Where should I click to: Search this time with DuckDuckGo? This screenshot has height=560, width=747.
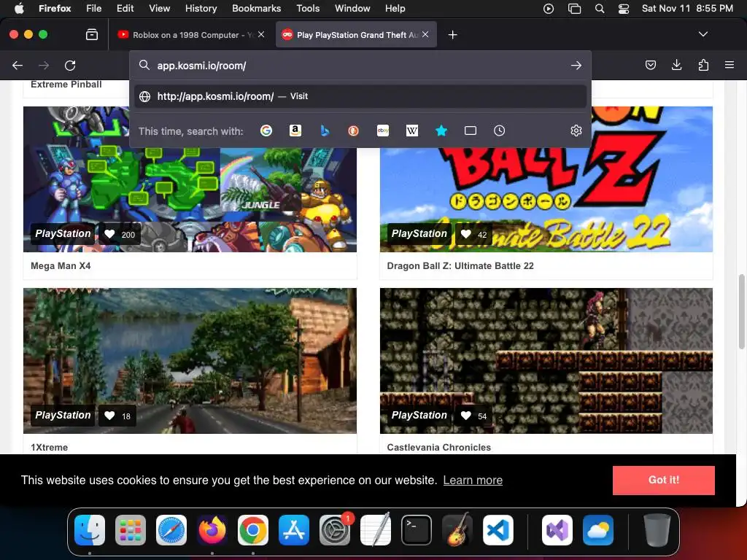pyautogui.click(x=354, y=131)
